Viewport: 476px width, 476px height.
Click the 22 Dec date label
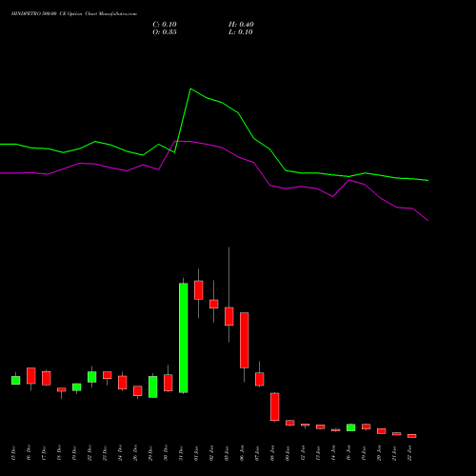click(x=89, y=453)
